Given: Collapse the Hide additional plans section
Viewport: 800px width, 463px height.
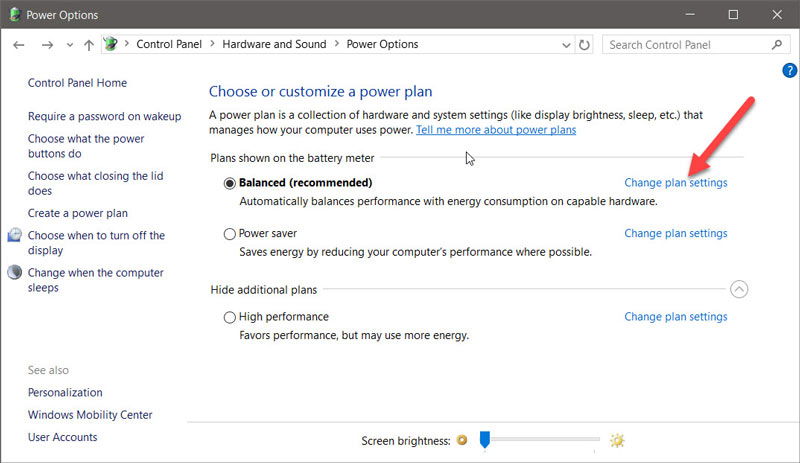Looking at the screenshot, I should (739, 289).
